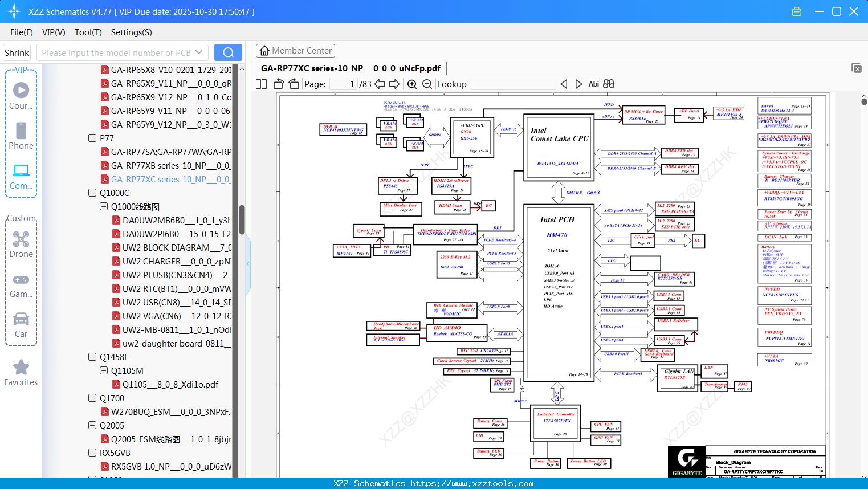The width and height of the screenshot is (868, 489).
Task: Open the VIP(V) menu
Action: coord(54,32)
